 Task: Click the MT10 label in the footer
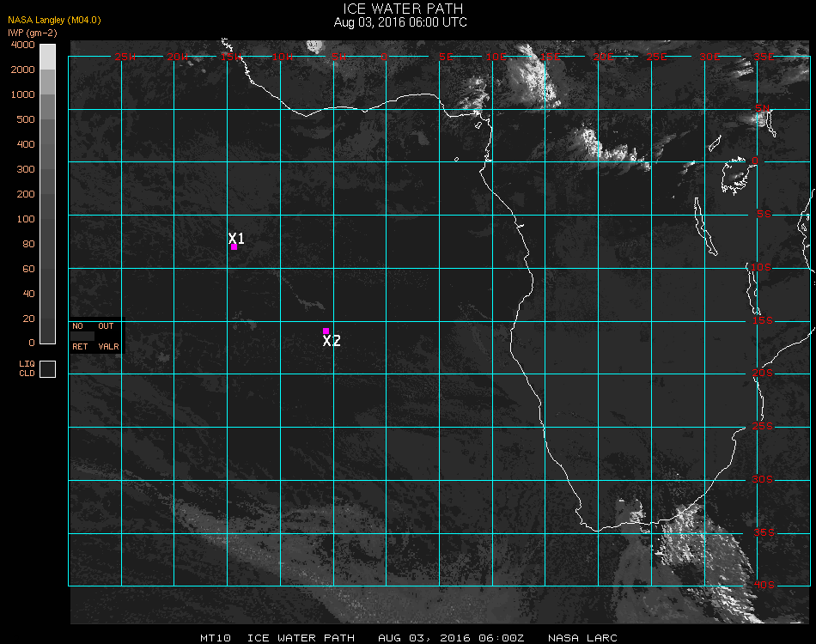214,638
